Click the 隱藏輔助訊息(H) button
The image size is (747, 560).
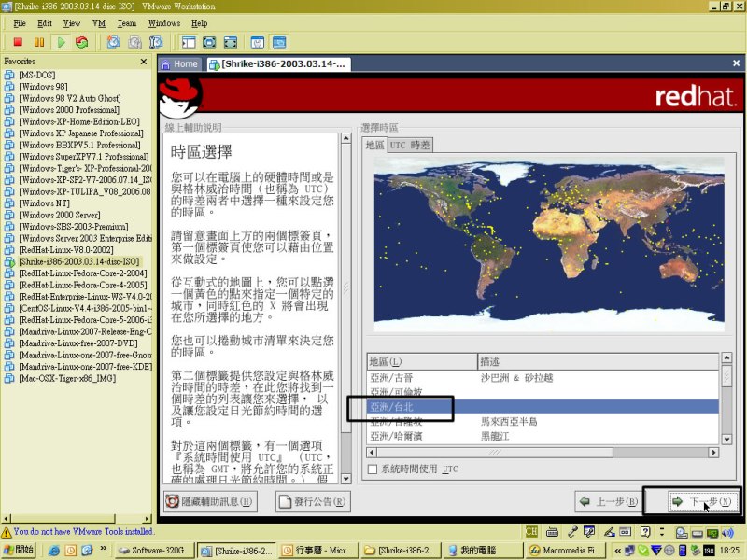210,501
